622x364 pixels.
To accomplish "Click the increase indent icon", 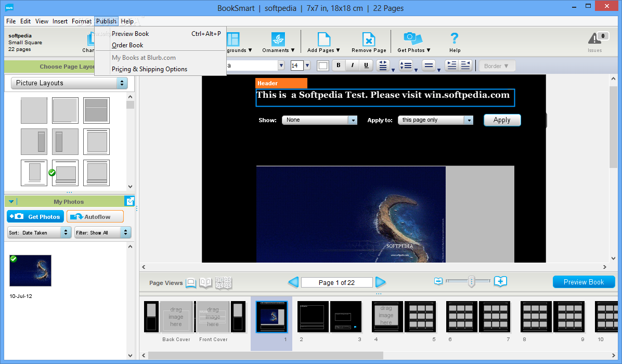I will pyautogui.click(x=451, y=66).
